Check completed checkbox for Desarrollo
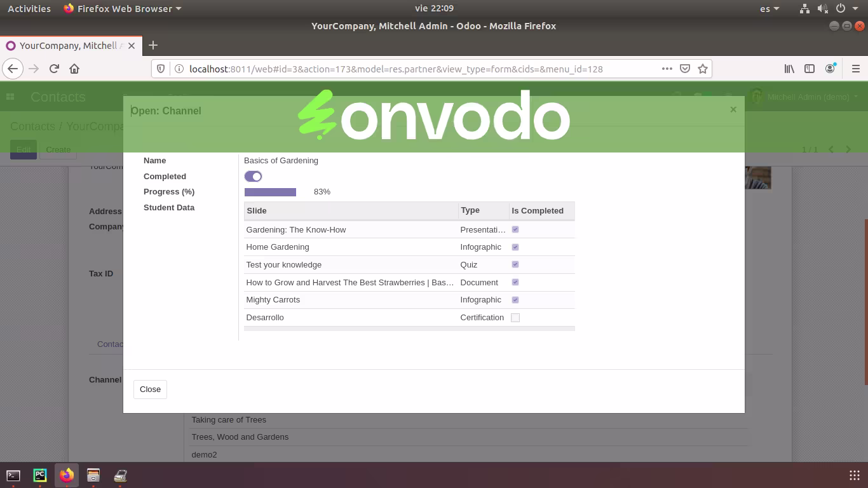Screen dimensions: 868x488 pos(515,318)
